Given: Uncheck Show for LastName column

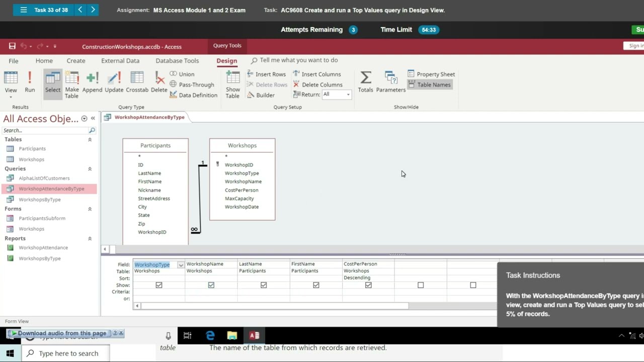Looking at the screenshot, I should tap(264, 285).
